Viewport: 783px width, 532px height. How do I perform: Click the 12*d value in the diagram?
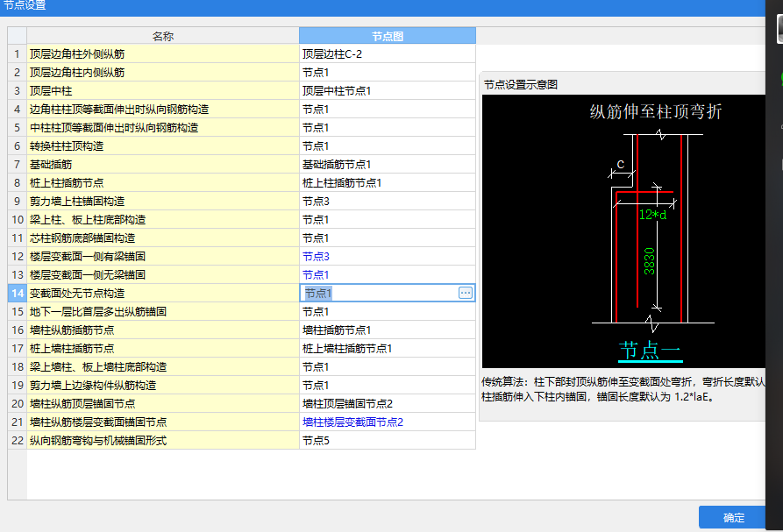pyautogui.click(x=652, y=215)
